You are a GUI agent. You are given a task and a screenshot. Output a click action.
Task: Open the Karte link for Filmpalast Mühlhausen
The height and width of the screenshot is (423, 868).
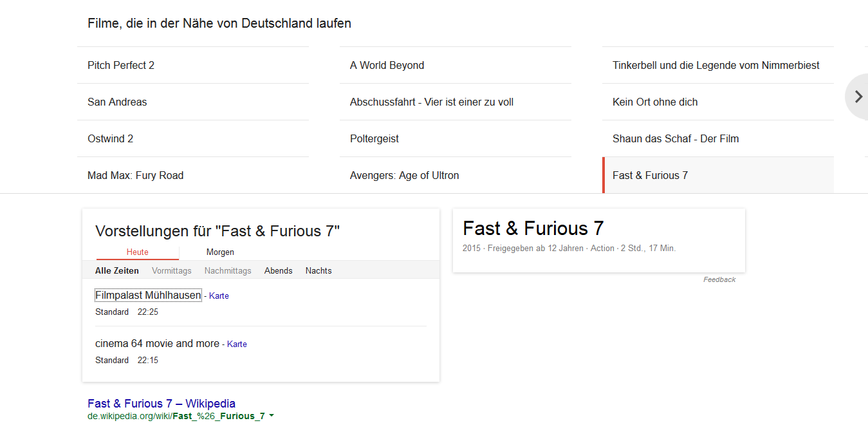coord(219,296)
